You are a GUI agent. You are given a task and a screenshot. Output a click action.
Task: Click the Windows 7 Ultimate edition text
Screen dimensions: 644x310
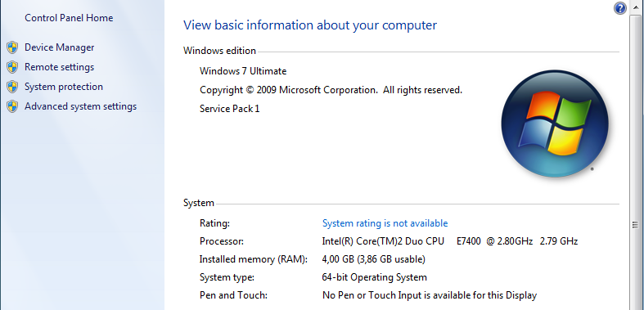[x=243, y=71]
